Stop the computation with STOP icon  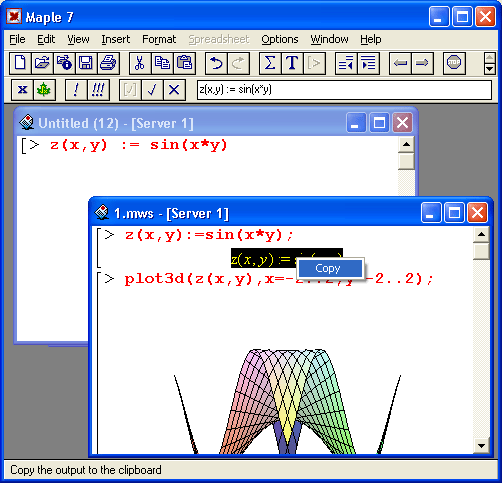(x=454, y=63)
